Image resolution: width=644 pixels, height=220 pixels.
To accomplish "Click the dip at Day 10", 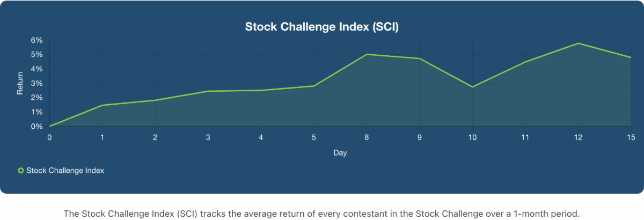I will click(472, 87).
